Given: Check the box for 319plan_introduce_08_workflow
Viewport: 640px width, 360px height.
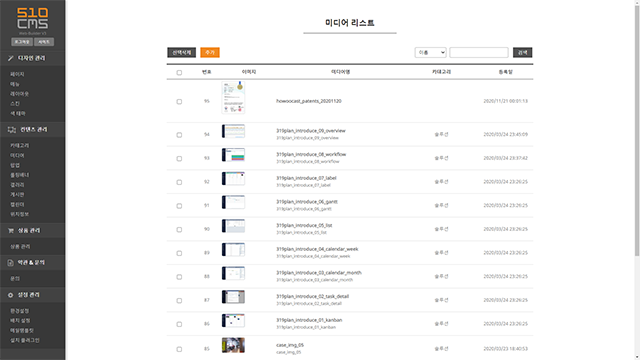Looking at the screenshot, I should 179,159.
